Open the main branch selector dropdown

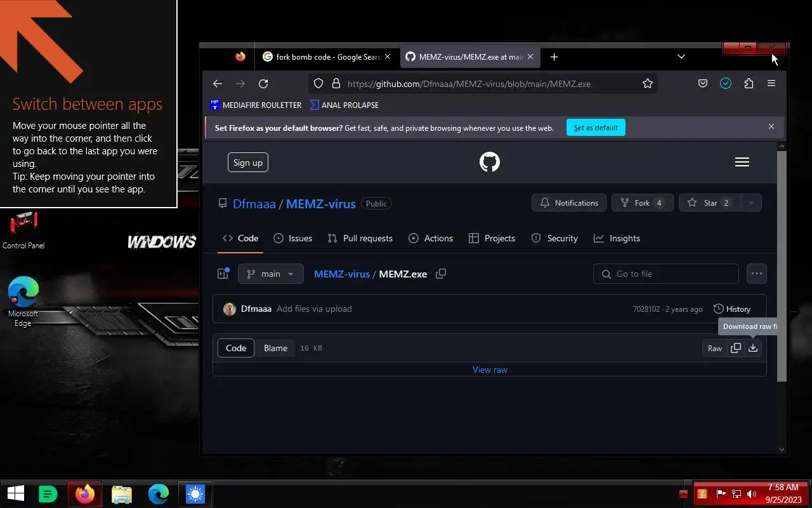271,274
